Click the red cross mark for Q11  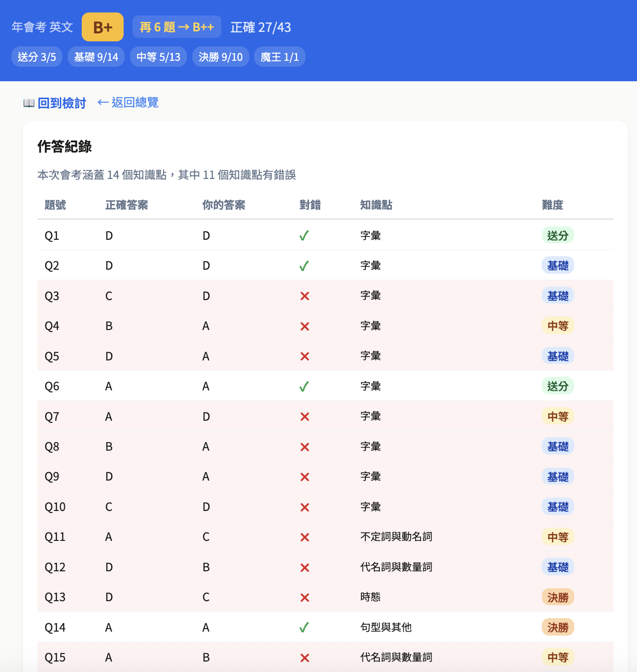pos(305,537)
